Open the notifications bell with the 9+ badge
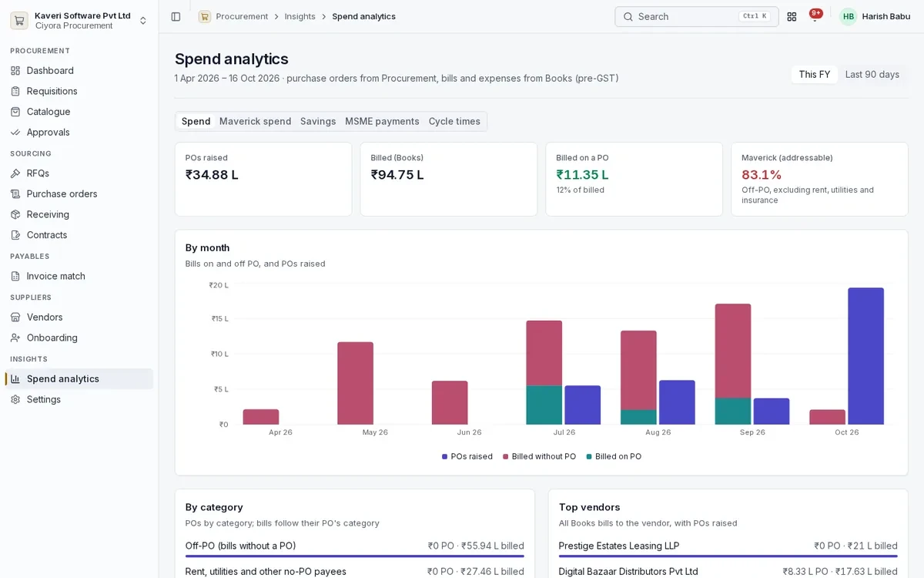The image size is (924, 578). point(815,16)
